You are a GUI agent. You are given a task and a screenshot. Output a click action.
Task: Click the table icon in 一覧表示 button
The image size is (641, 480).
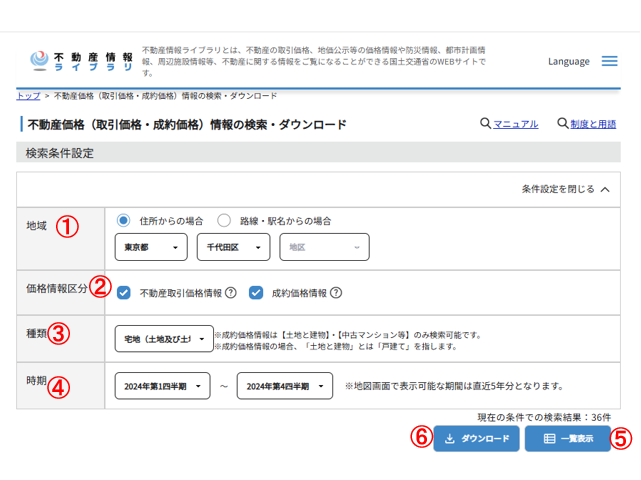click(549, 439)
